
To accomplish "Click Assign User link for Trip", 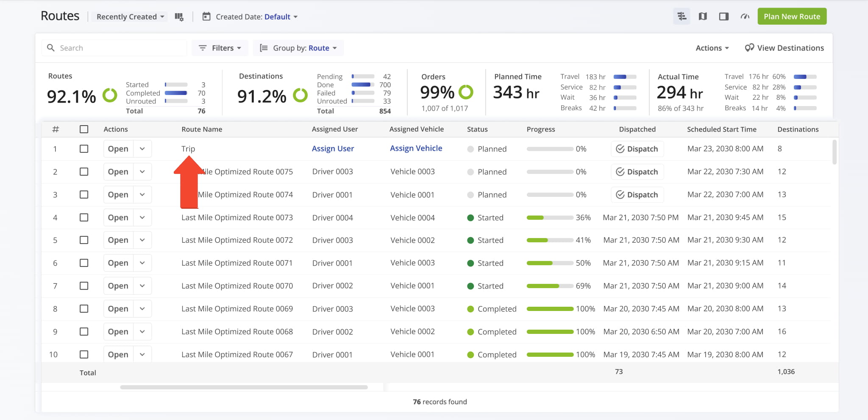I will click(333, 149).
